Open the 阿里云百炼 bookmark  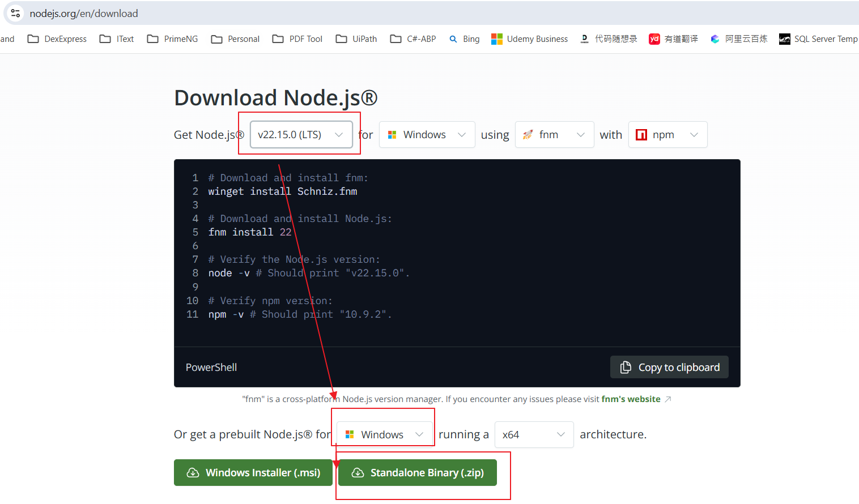(739, 39)
